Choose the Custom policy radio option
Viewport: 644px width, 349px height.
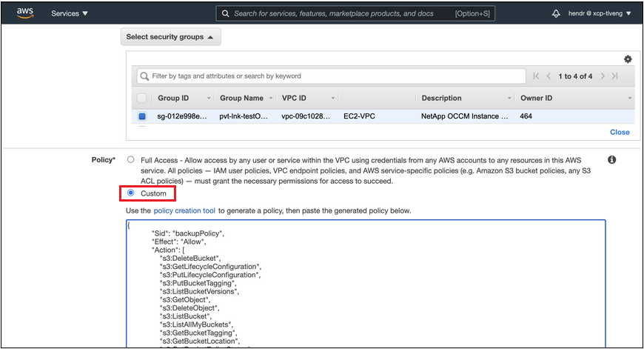[131, 193]
